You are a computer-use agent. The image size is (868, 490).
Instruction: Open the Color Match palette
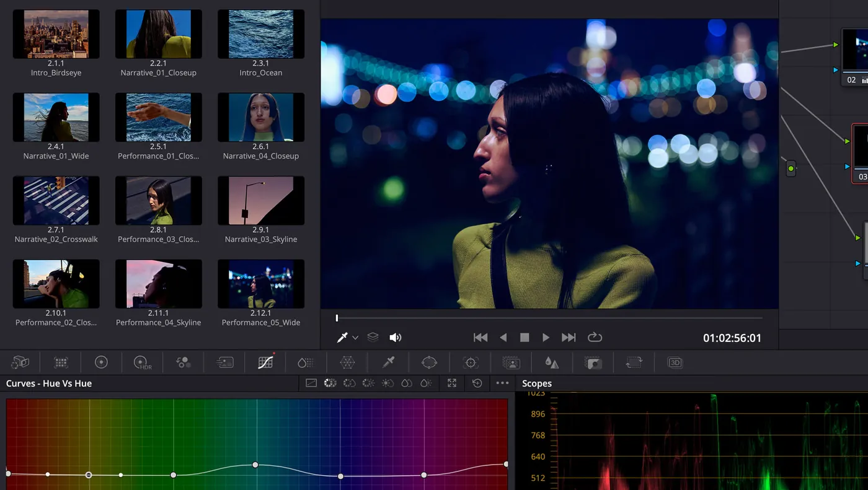tap(61, 362)
